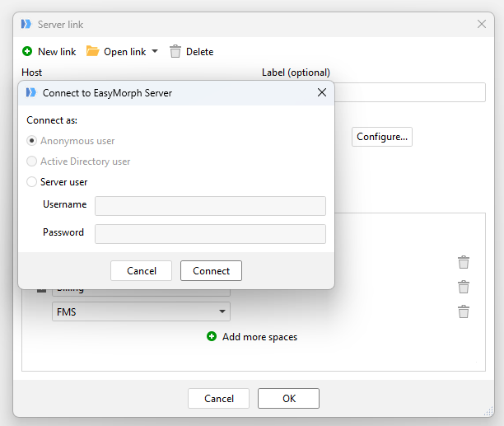This screenshot has width=504, height=426.
Task: Confirm with the OK button
Action: point(288,398)
